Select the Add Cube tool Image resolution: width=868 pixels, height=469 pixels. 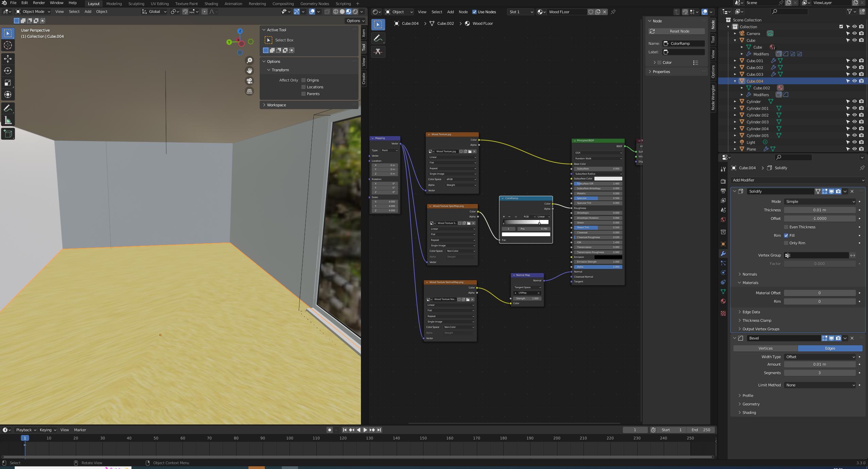8,134
